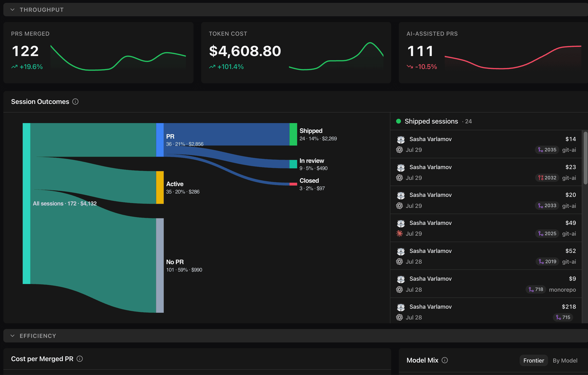Image resolution: width=588 pixels, height=375 pixels.
Task: Open the Token Cost card
Action: [296, 53]
